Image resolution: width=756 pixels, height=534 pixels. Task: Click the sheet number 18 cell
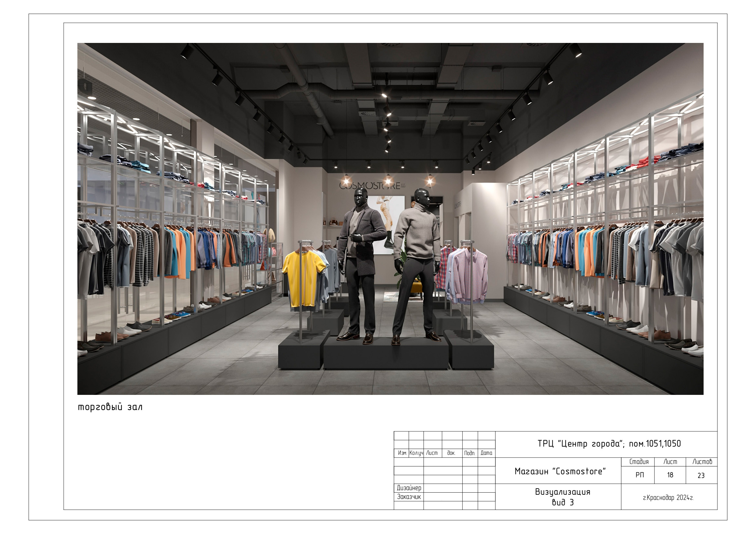(x=670, y=475)
